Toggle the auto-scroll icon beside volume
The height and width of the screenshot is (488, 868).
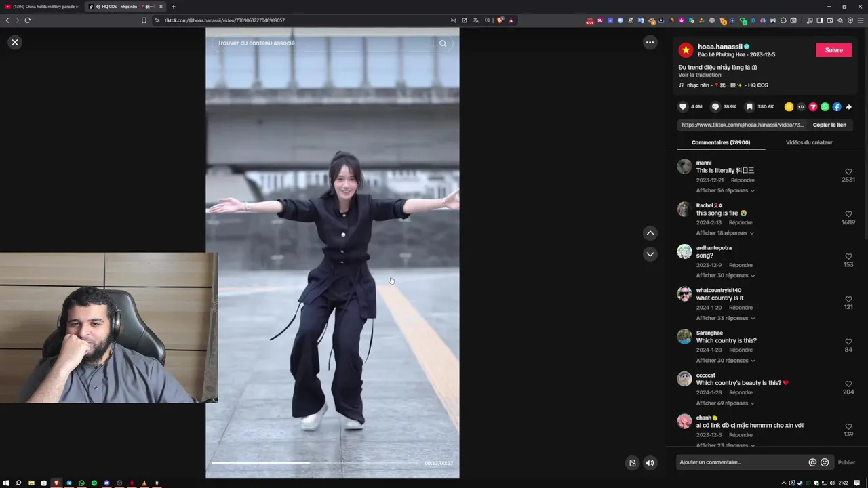(x=632, y=463)
